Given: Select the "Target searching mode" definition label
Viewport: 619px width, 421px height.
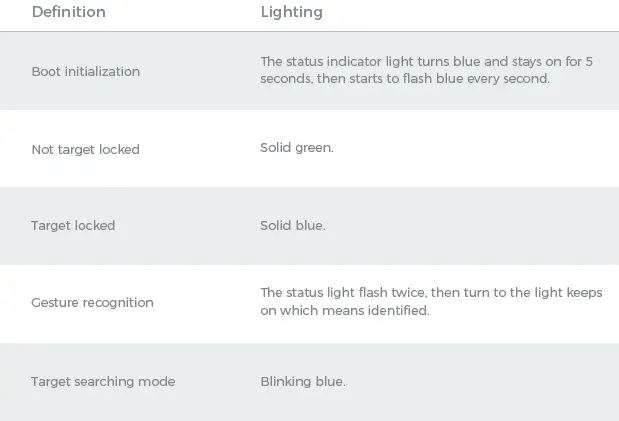Looking at the screenshot, I should tap(103, 382).
